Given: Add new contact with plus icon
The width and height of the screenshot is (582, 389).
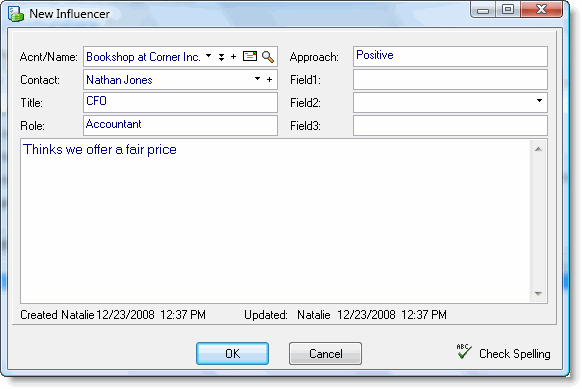Looking at the screenshot, I should pos(269,79).
